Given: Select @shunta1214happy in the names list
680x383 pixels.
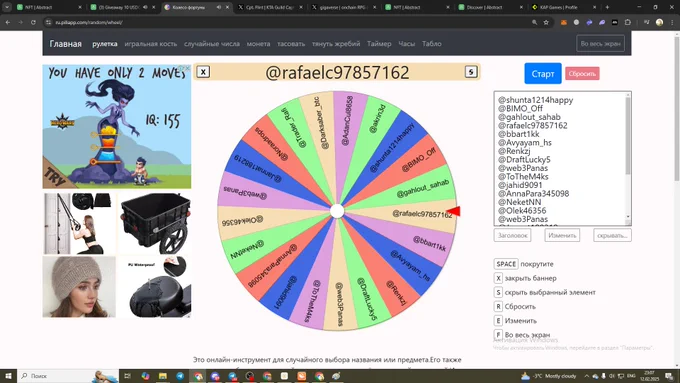Looking at the screenshot, I should point(535,100).
